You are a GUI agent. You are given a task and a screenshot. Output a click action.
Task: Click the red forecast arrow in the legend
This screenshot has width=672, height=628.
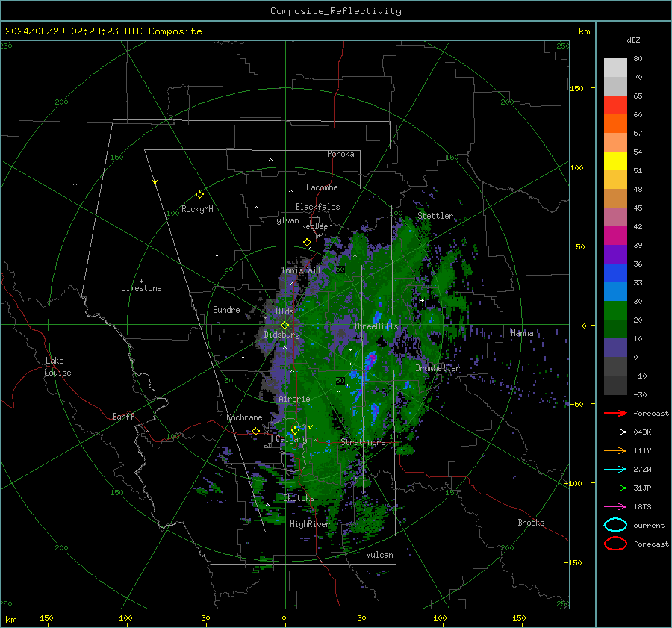pyautogui.click(x=615, y=413)
